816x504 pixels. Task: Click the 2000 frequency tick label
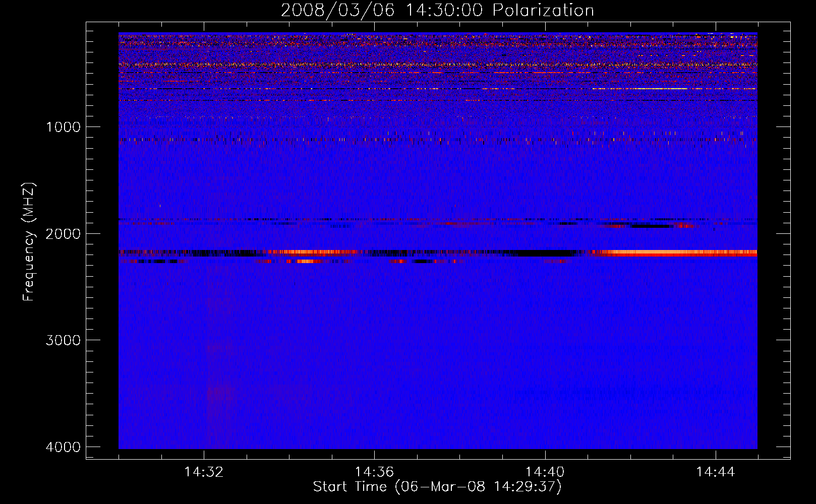[x=63, y=233]
